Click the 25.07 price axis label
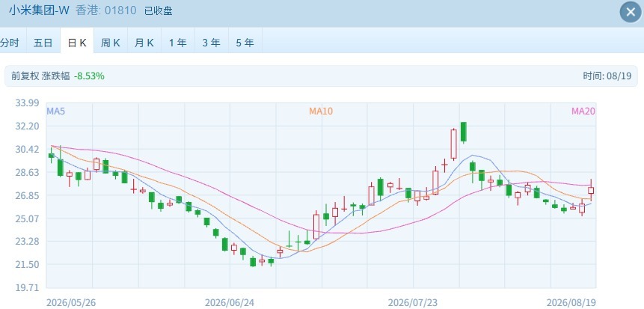Screen dimensions: 644x309 point(27,218)
